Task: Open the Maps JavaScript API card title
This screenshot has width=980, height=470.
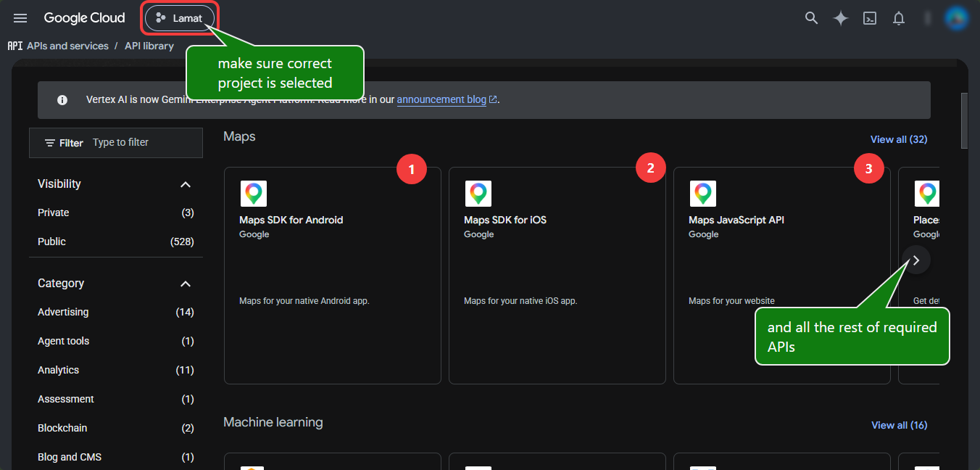Action: tap(736, 220)
